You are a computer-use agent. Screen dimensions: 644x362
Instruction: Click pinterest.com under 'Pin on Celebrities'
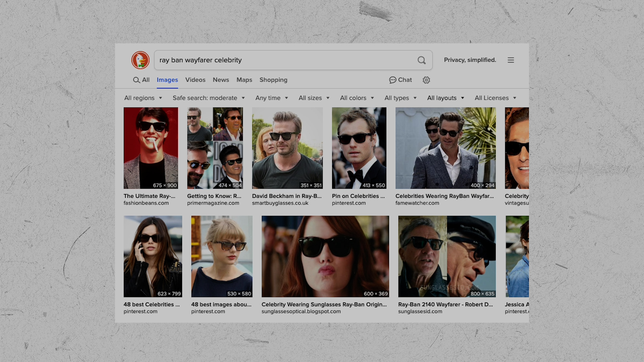tap(349, 203)
